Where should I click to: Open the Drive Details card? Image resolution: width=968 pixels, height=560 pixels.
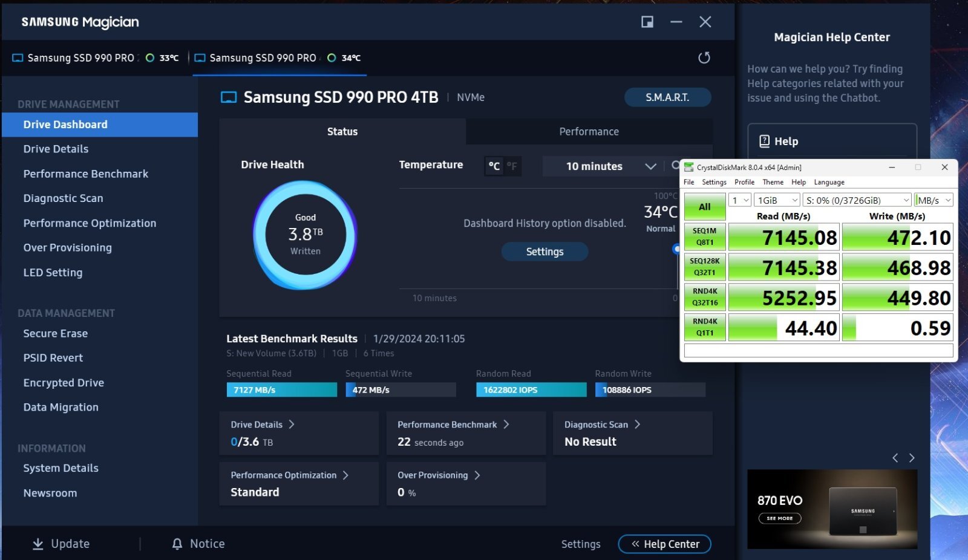pos(299,433)
